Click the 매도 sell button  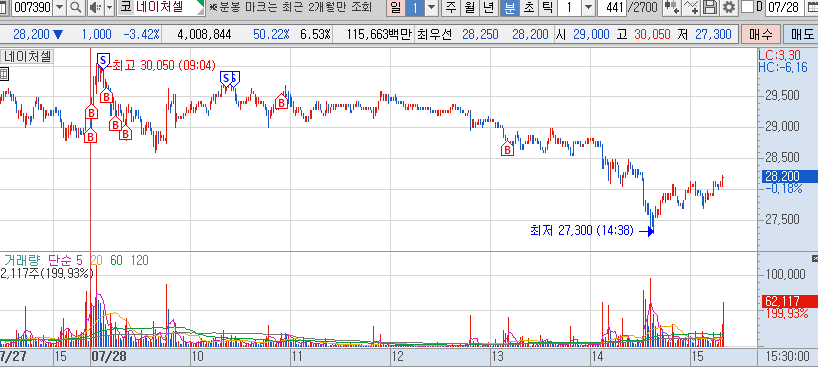[801, 35]
